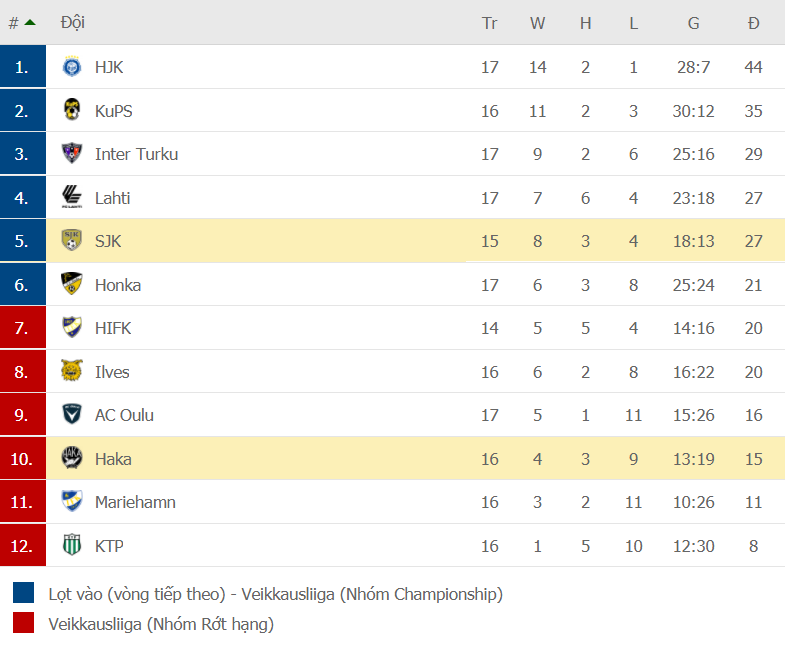785x647 pixels.
Task: Sort standings by Đ points column
Action: click(x=753, y=23)
